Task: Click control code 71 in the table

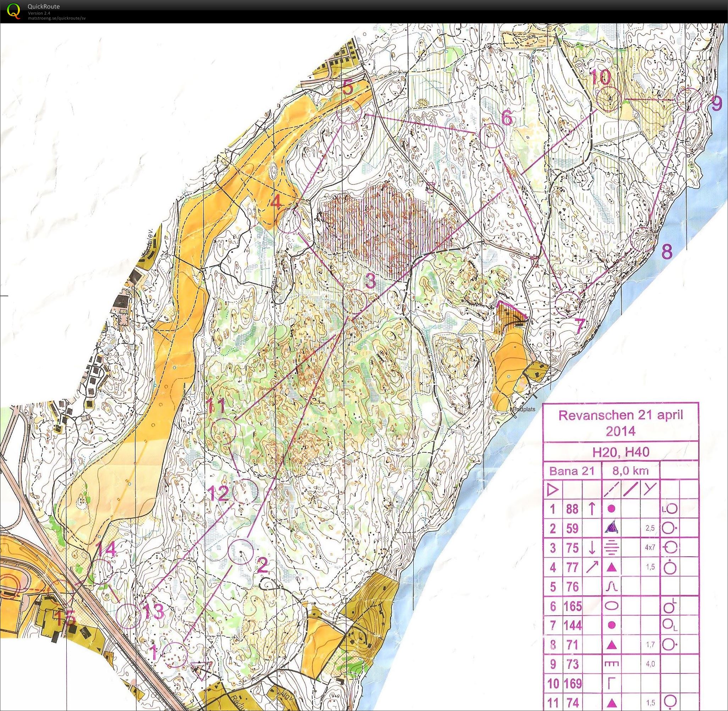Action: [572, 645]
